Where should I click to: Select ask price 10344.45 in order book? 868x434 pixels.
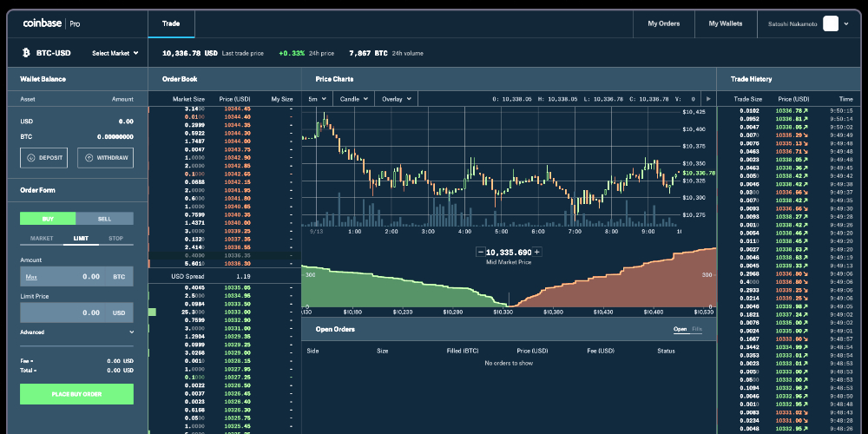click(238, 109)
